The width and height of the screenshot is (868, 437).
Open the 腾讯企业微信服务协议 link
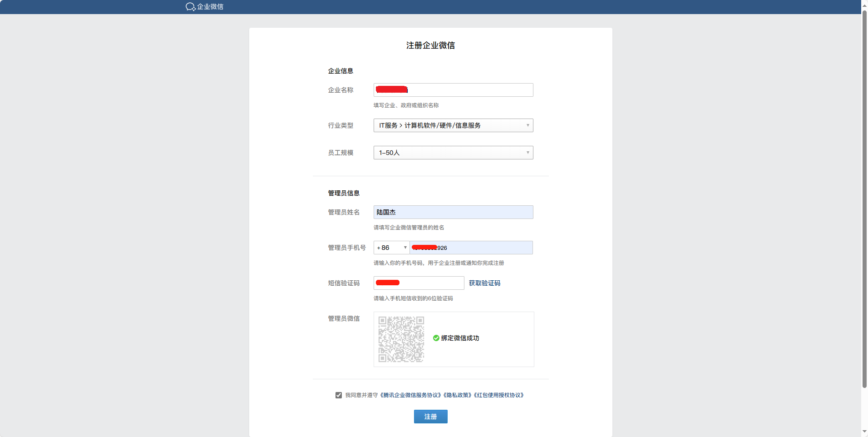pyautogui.click(x=411, y=395)
